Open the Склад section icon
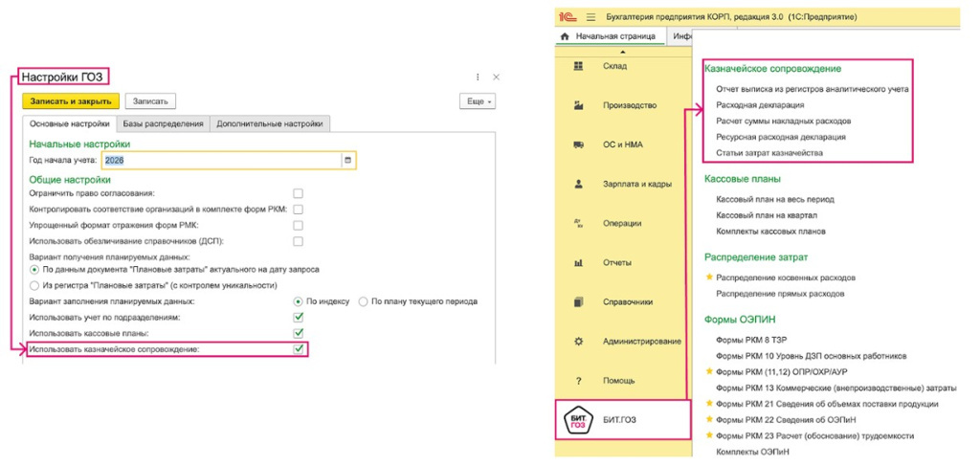The width and height of the screenshot is (980, 466). point(578,66)
